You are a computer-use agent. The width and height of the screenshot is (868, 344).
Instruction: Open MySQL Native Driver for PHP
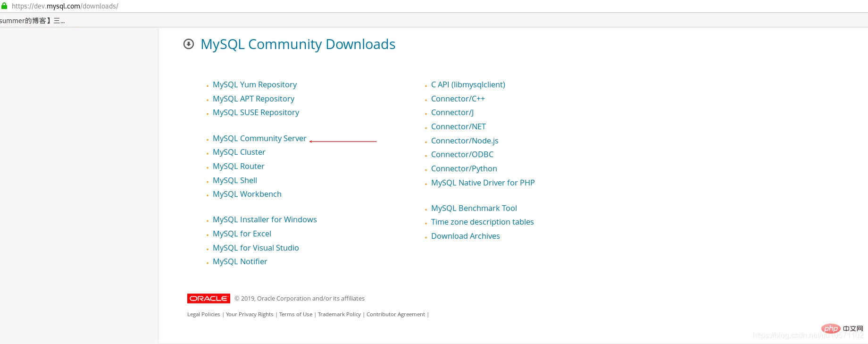pos(483,183)
